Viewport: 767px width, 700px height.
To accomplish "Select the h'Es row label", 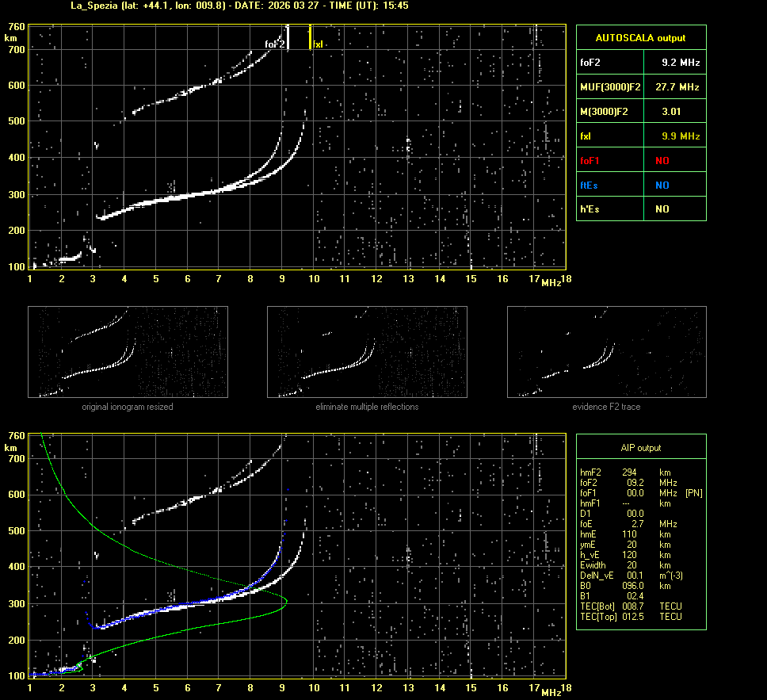I will pos(591,209).
